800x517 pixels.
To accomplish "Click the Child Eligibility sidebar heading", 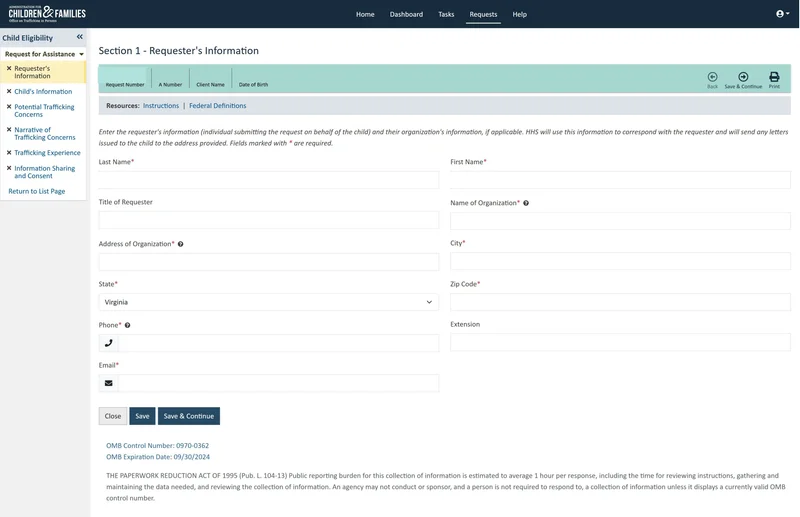I will pos(28,38).
